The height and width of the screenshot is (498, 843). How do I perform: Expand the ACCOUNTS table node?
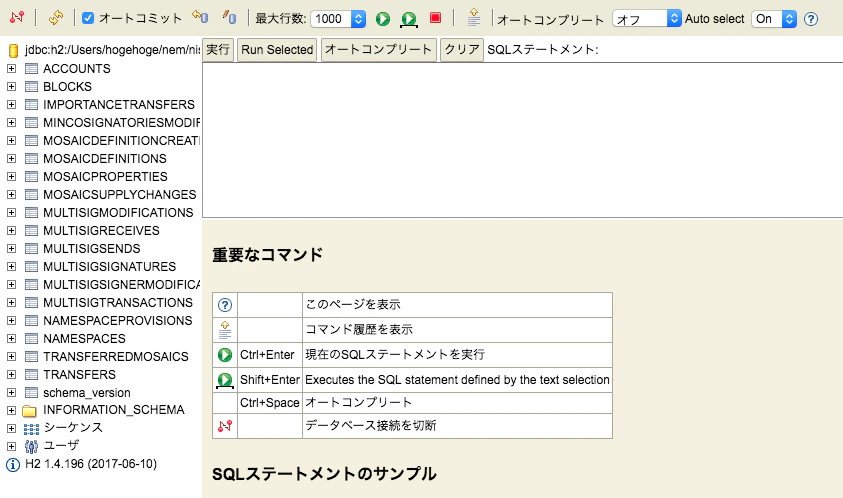[11, 68]
